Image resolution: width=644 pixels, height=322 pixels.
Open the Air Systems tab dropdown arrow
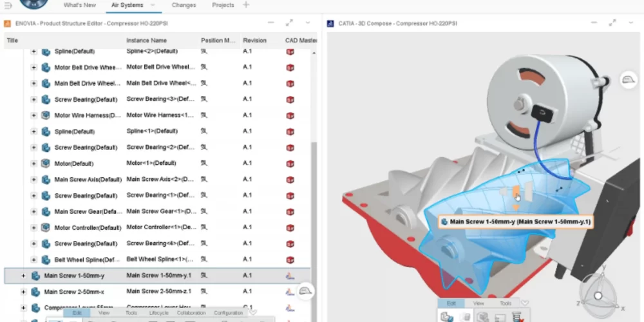pos(153,5)
